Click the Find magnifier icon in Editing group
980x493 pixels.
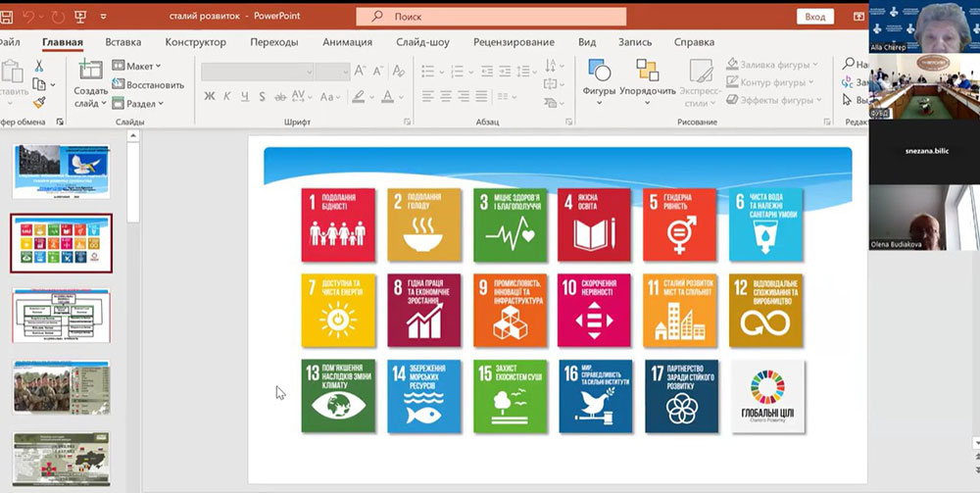coord(848,64)
